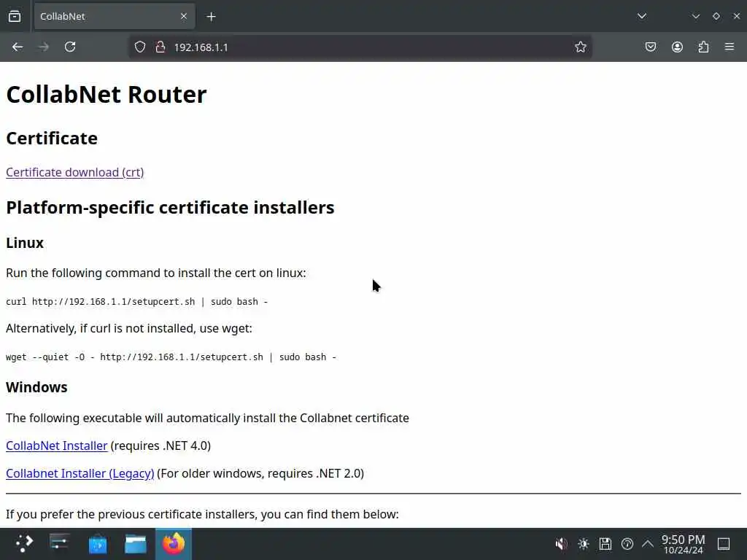Image resolution: width=747 pixels, height=560 pixels.
Task: Click the Windows section heading
Action: (x=36, y=387)
